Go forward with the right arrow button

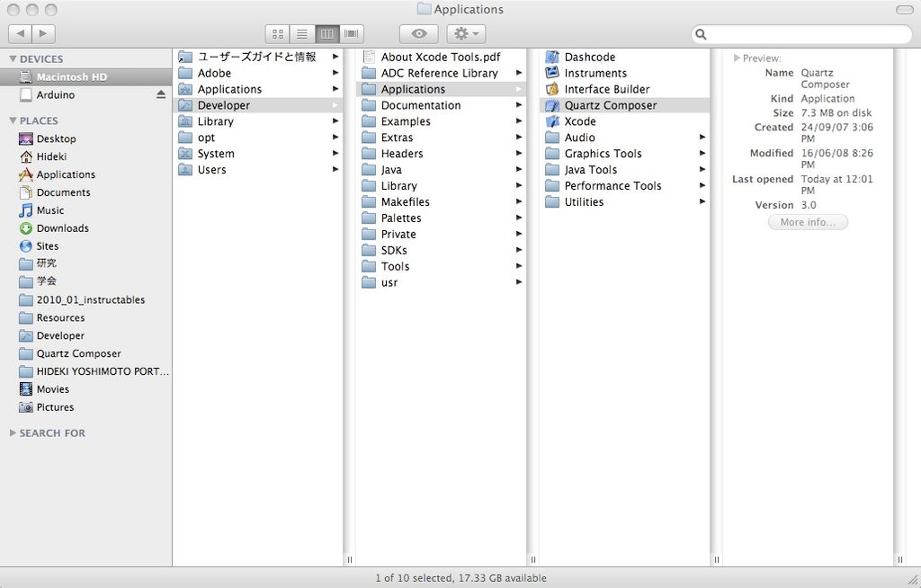click(44, 33)
